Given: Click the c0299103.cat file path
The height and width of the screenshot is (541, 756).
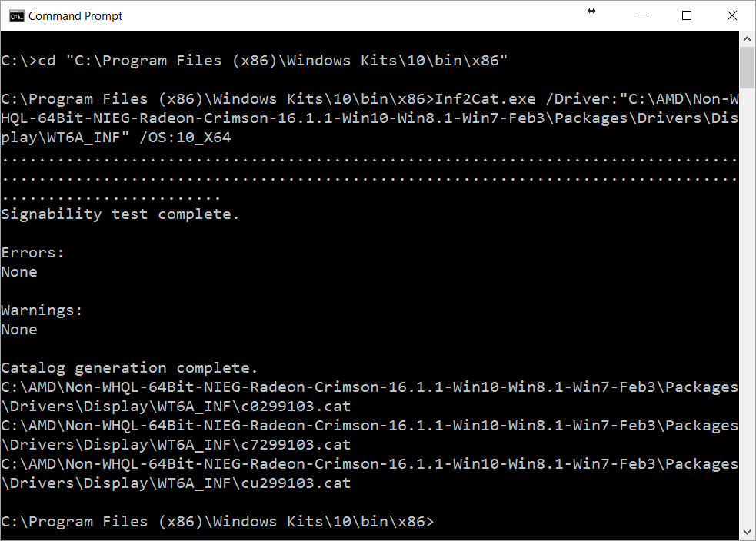Looking at the screenshot, I should [369, 397].
